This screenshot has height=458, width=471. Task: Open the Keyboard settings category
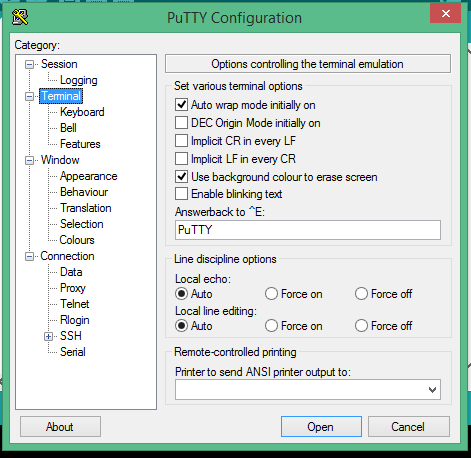click(x=82, y=112)
